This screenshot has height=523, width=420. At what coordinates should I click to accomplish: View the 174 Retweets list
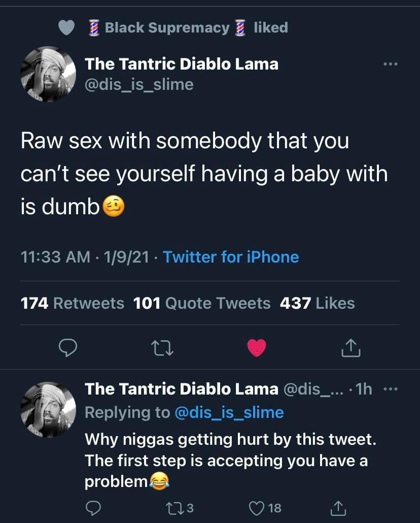(x=72, y=303)
